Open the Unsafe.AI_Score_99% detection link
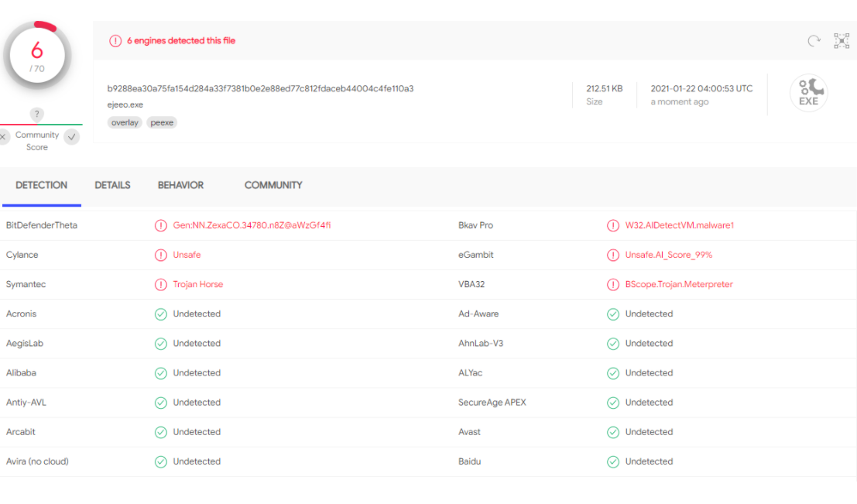The image size is (857, 504). 667,254
